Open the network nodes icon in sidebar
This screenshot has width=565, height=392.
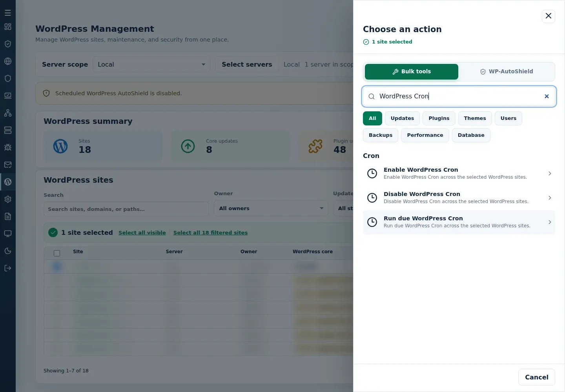(x=8, y=113)
